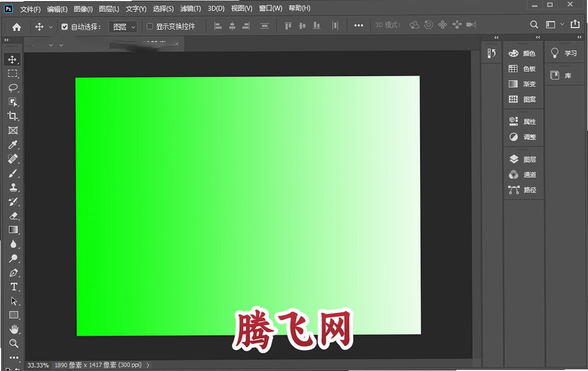Select the Dodge tool
This screenshot has height=371, width=588.
(13, 259)
